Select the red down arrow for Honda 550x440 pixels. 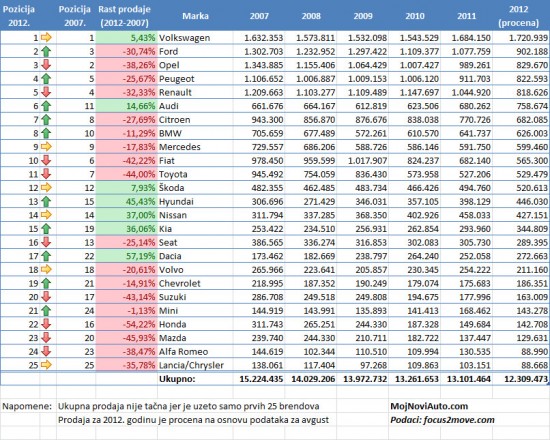click(x=46, y=324)
